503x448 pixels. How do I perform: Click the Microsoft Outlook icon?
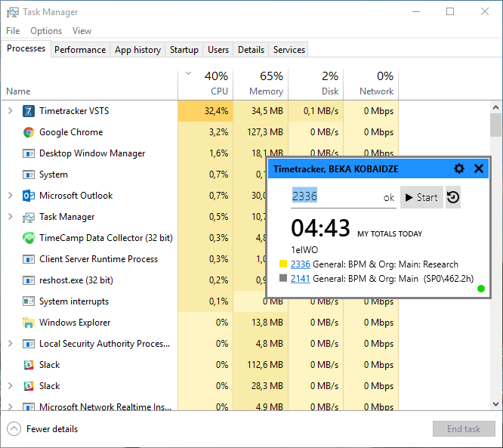coord(29,196)
